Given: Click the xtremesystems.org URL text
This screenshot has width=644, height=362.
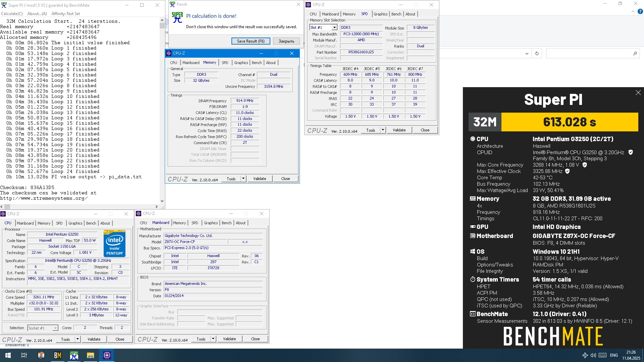Looking at the screenshot, I should (44, 198).
